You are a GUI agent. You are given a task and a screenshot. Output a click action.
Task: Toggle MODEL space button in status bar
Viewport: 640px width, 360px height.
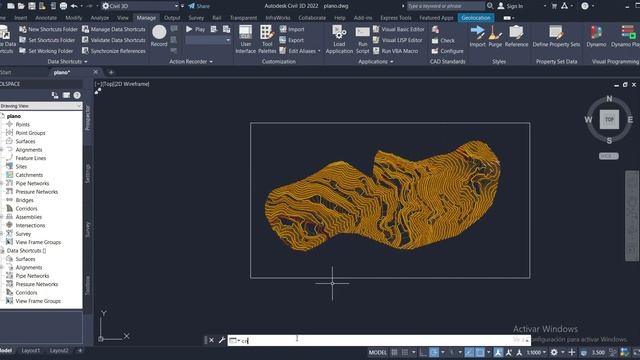click(x=378, y=352)
